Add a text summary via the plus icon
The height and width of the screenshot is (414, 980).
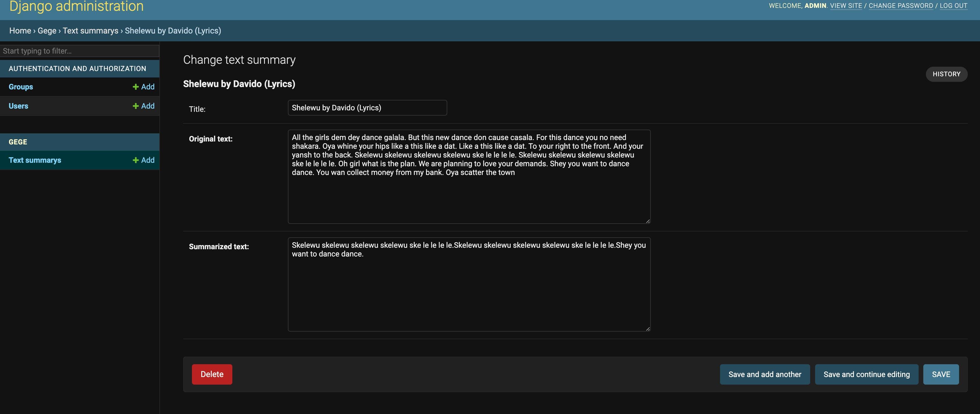[x=144, y=160]
